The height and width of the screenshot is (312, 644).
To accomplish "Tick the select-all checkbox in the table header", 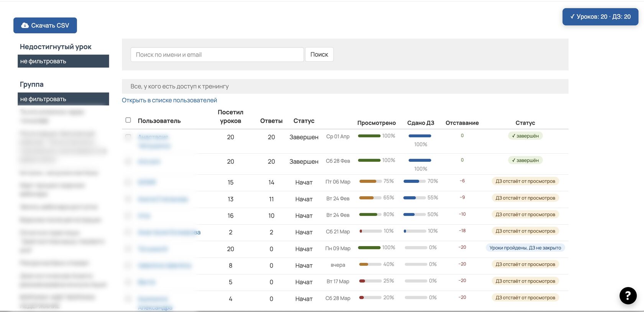I will pos(128,120).
